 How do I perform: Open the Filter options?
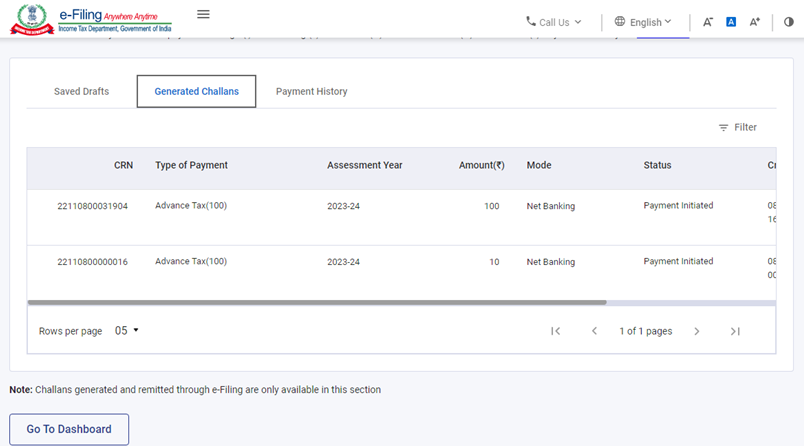click(737, 127)
